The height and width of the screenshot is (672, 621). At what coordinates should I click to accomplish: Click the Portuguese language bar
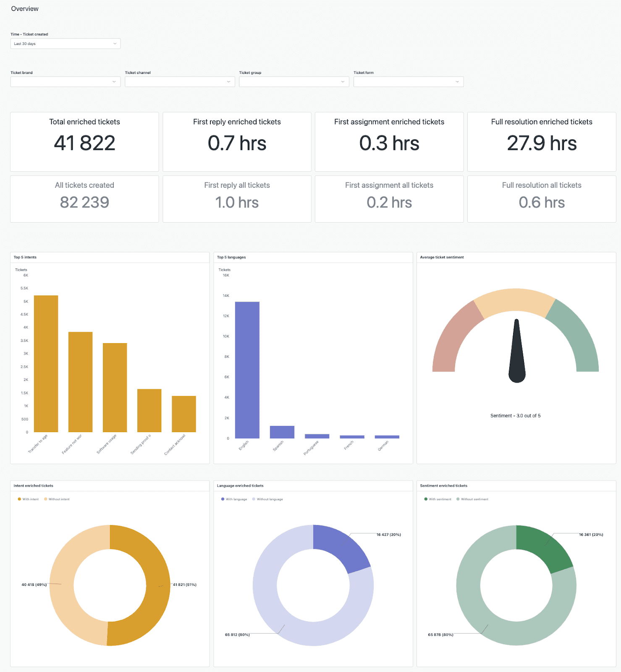317,436
